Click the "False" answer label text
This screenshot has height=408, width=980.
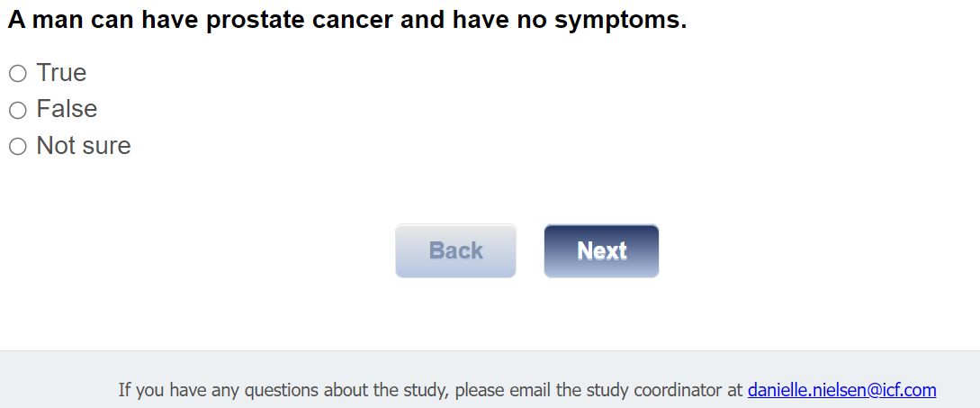point(67,109)
